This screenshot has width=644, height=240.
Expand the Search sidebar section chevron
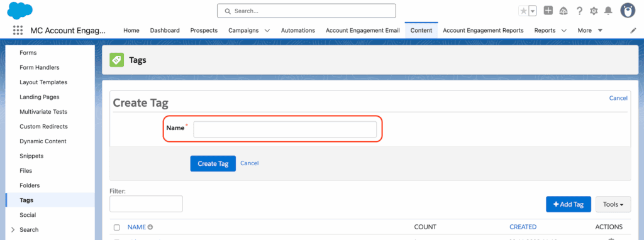(x=13, y=230)
